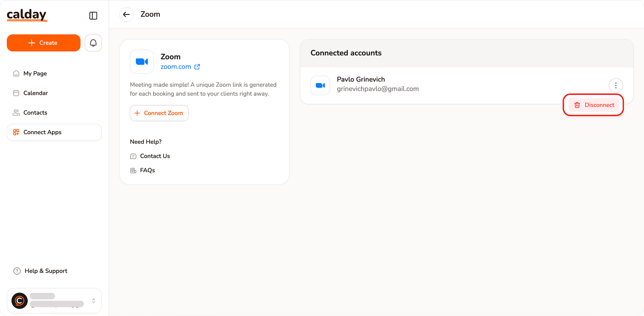The image size is (644, 316).
Task: Disconnect the Zoom account
Action: (x=594, y=105)
